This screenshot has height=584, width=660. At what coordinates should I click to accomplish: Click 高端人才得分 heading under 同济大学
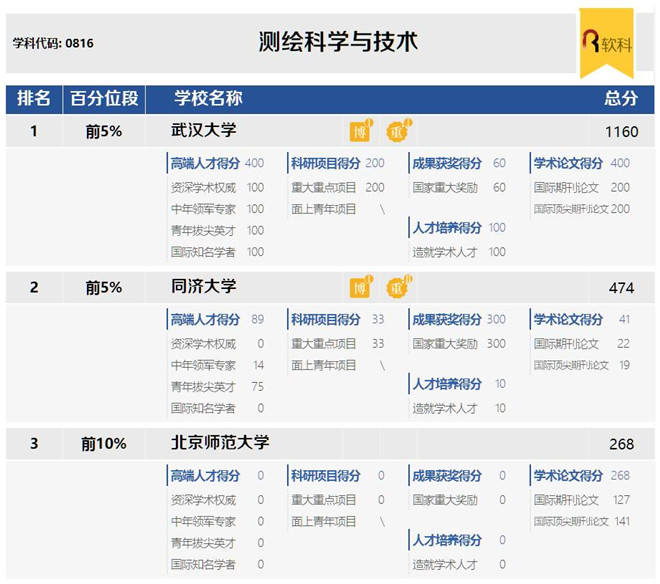click(205, 320)
